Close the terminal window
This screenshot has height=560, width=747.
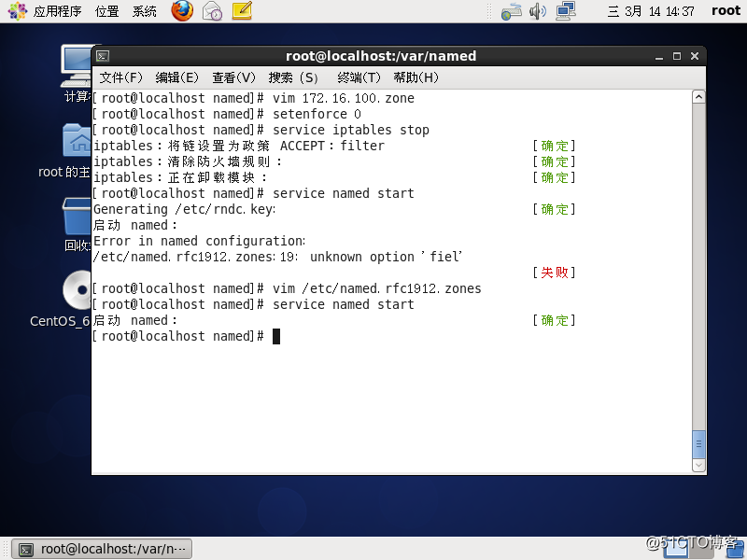(x=695, y=56)
